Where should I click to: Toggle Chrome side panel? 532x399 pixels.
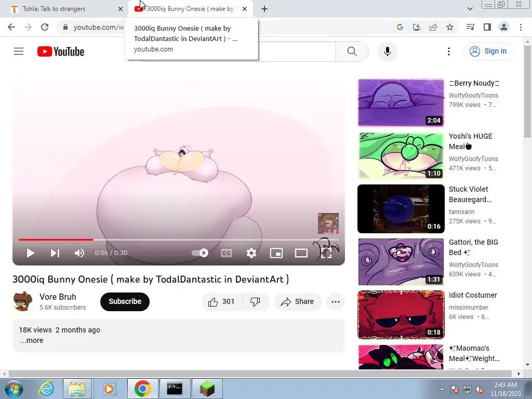(487, 27)
